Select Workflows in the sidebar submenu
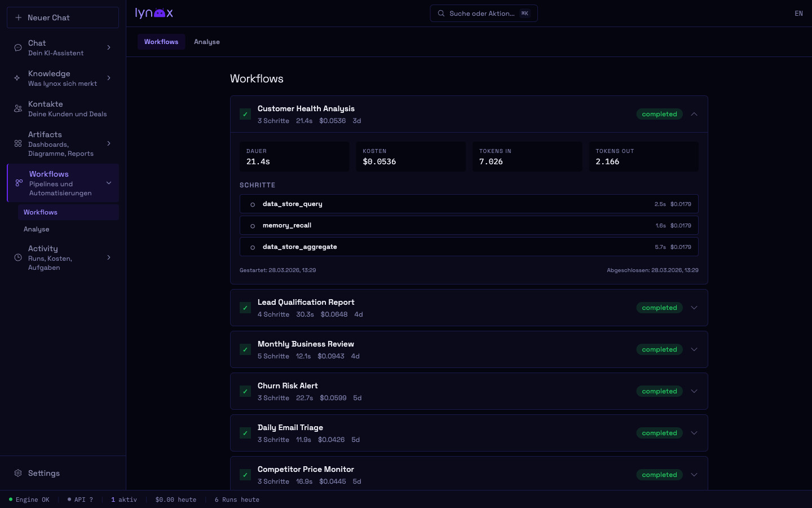 [x=40, y=212]
